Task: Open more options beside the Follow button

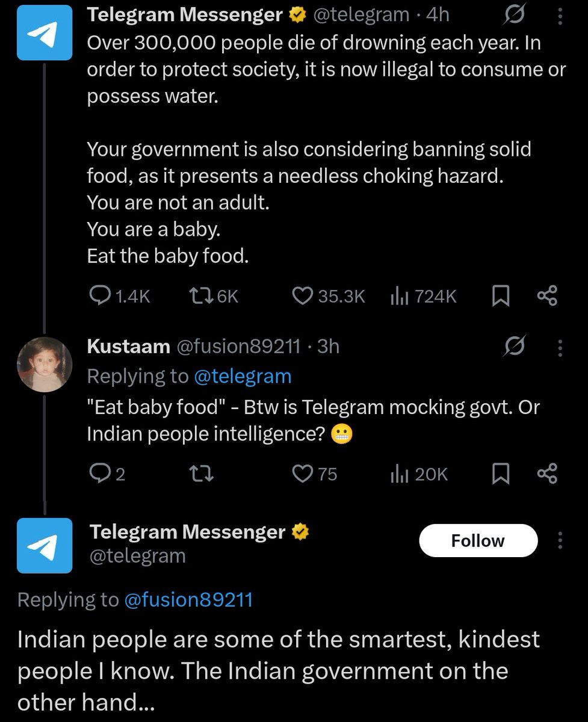Action: point(560,540)
